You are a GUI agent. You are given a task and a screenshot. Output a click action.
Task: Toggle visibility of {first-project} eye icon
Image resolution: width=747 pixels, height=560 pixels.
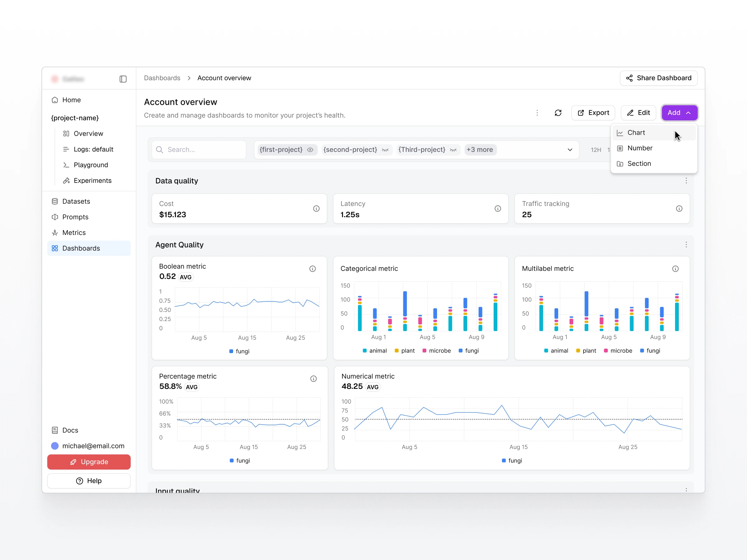click(310, 150)
